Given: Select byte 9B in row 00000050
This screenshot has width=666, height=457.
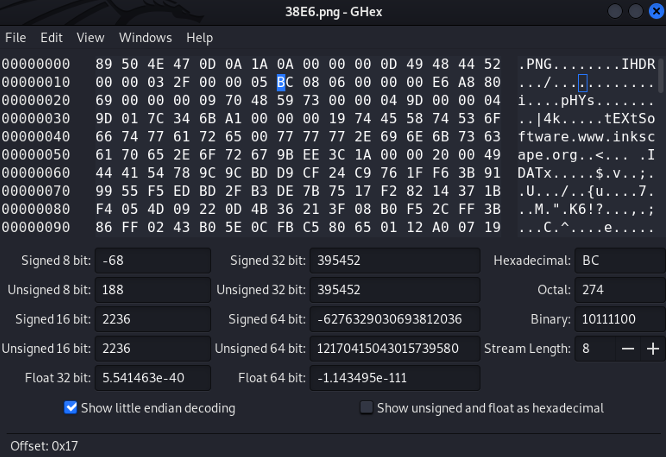Looking at the screenshot, I should pos(285,155).
